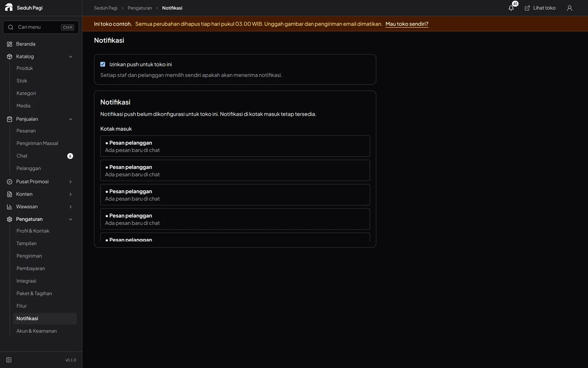Click the Wawasan chart icon

10,207
